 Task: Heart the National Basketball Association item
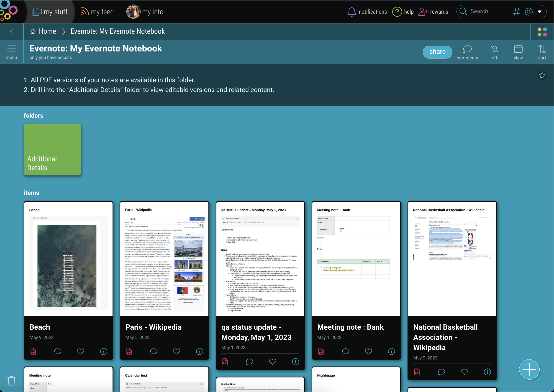pyautogui.click(x=464, y=372)
